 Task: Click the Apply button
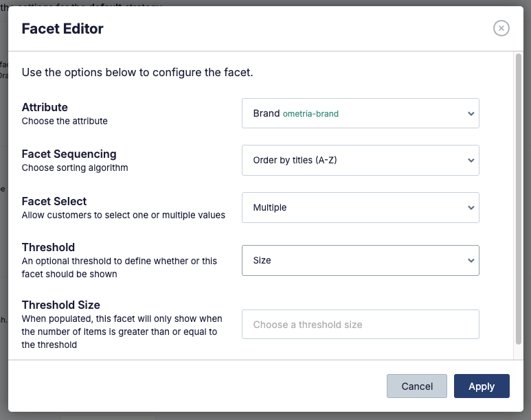pos(482,386)
